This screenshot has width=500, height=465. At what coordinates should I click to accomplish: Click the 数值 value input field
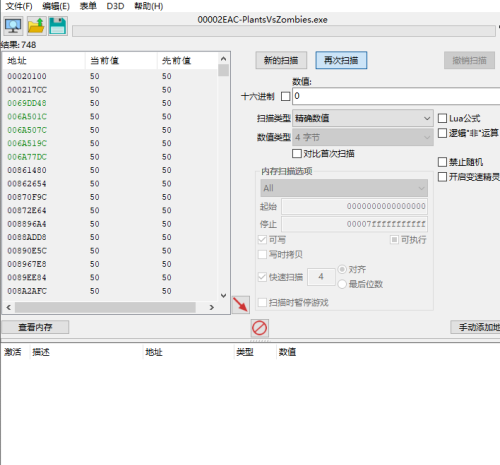coord(396,96)
